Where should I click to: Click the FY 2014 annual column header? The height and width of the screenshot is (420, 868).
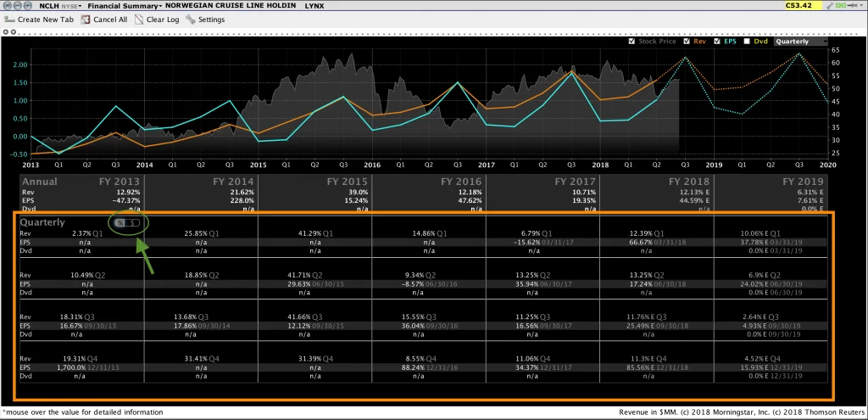233,182
